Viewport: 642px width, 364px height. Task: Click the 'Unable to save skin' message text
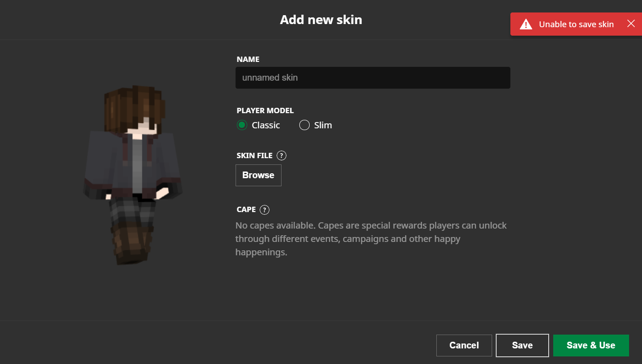point(576,25)
